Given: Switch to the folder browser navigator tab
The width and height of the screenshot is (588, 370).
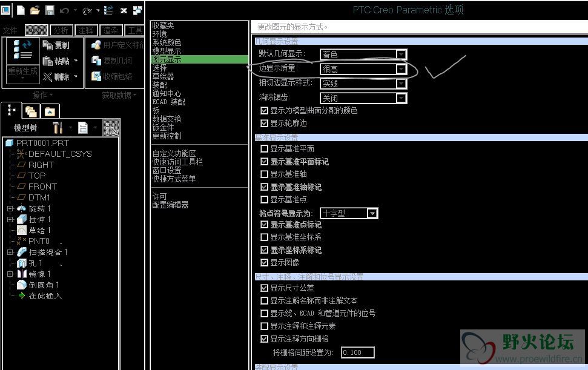Looking at the screenshot, I should (31, 111).
